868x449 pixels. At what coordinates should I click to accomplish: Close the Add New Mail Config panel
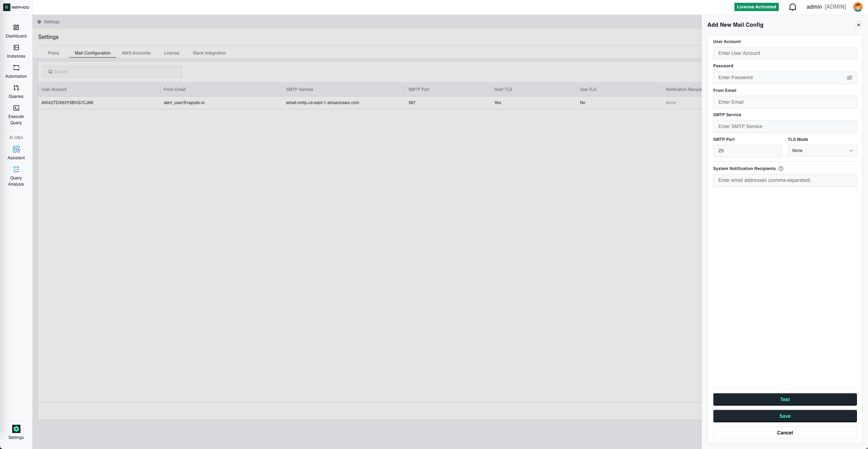pos(858,24)
